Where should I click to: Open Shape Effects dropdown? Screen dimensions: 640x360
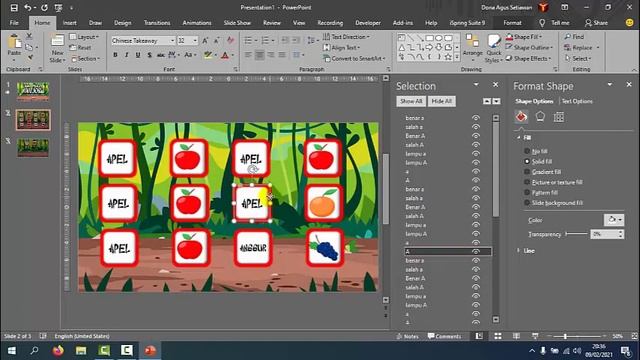(x=528, y=58)
